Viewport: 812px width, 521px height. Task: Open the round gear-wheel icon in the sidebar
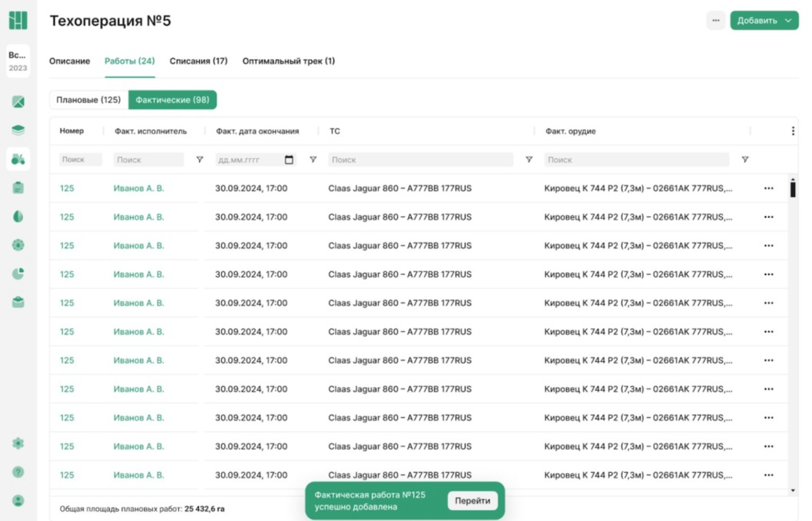(x=18, y=245)
